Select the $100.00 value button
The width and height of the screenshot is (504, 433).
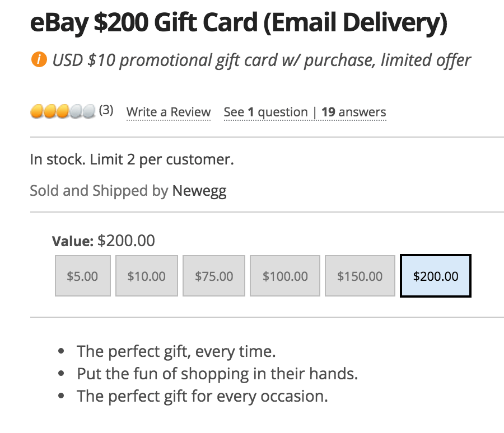[x=285, y=276]
